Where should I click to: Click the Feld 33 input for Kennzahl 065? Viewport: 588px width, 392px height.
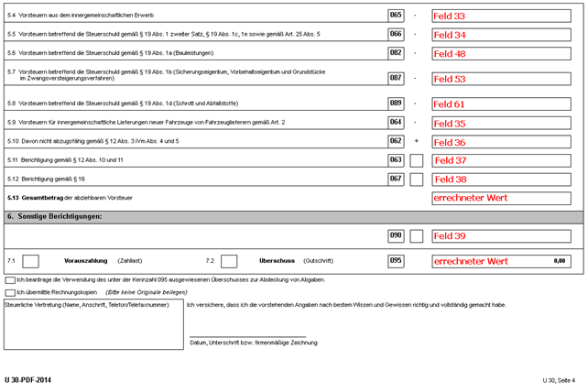(x=502, y=16)
